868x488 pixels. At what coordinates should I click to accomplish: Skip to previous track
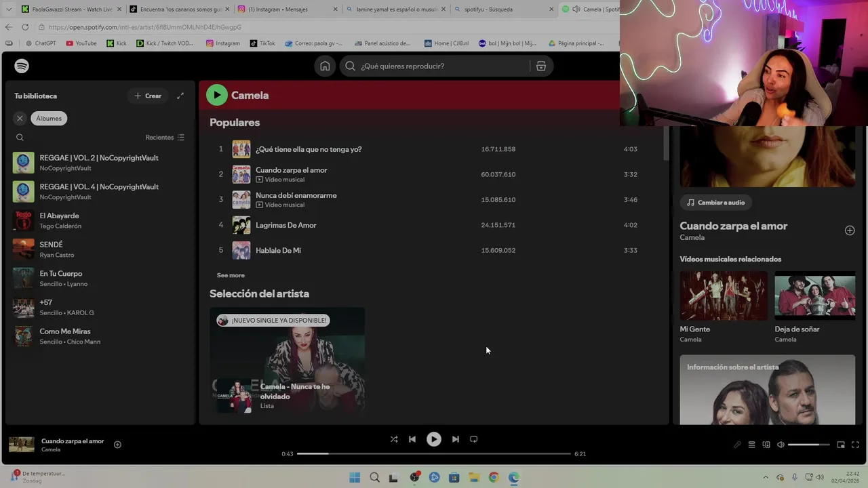point(412,439)
